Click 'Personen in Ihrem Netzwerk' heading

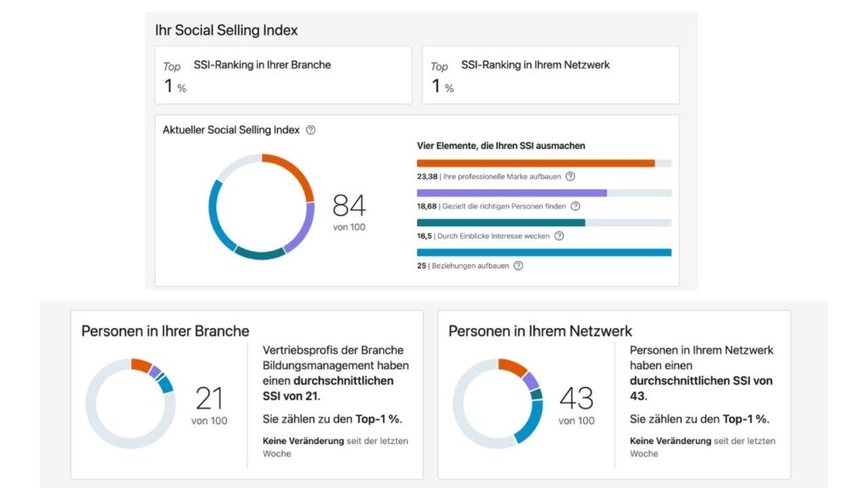click(540, 331)
